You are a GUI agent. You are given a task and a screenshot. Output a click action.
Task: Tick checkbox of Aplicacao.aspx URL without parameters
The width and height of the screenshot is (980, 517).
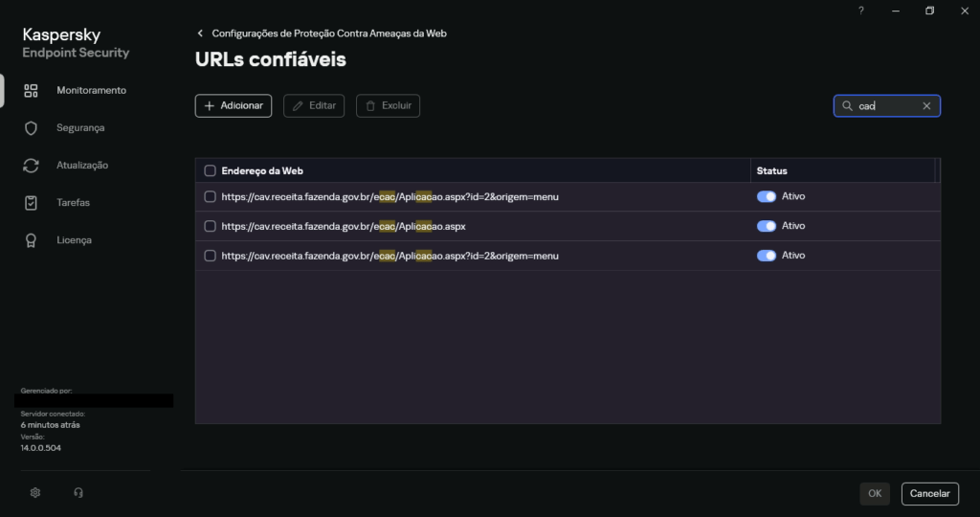click(x=210, y=226)
